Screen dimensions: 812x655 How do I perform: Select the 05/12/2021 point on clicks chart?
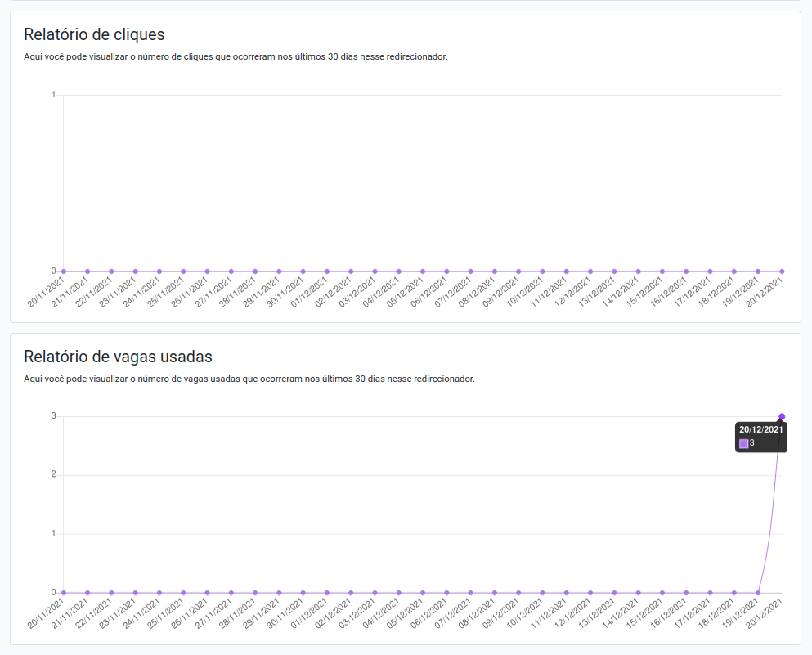421,270
